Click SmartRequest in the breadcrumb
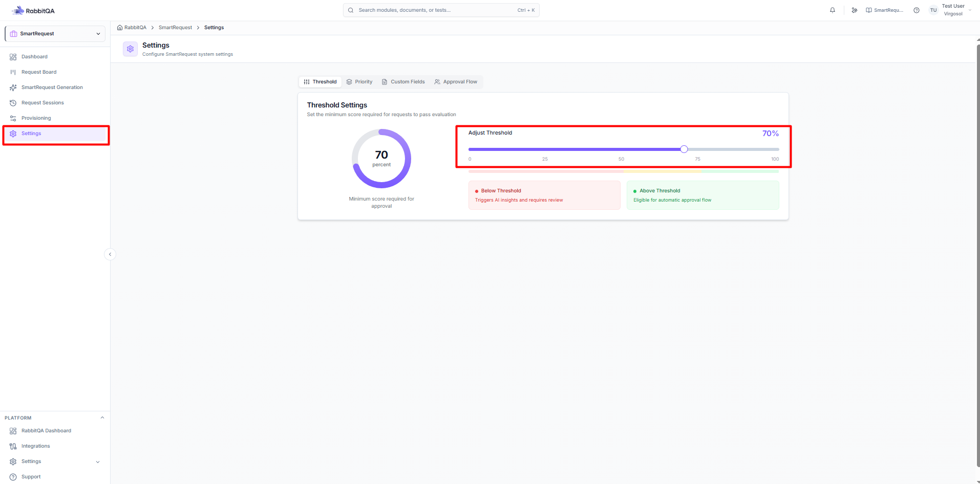 pyautogui.click(x=175, y=28)
